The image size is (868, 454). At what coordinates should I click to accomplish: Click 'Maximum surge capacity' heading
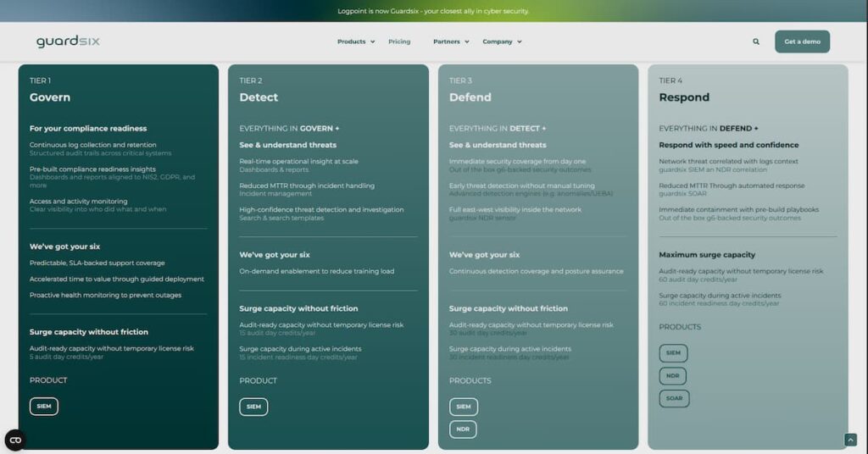tap(707, 255)
